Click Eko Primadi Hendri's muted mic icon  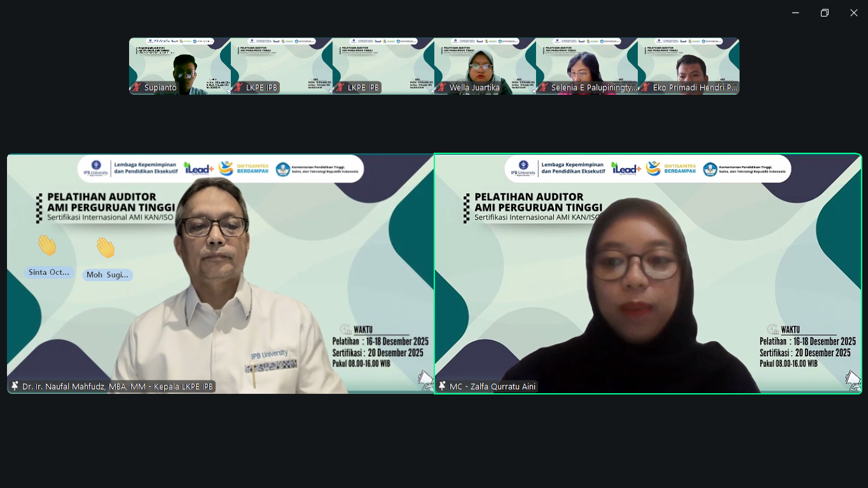tap(645, 88)
